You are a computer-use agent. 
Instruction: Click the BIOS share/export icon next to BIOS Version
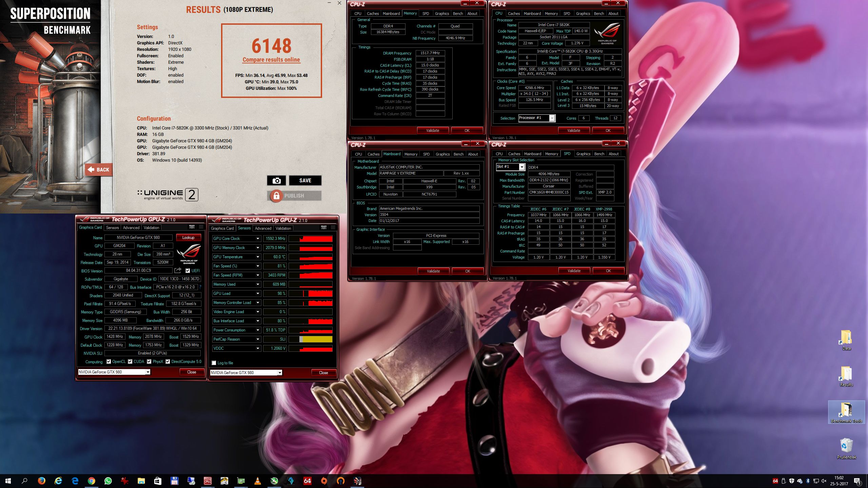[x=178, y=270]
